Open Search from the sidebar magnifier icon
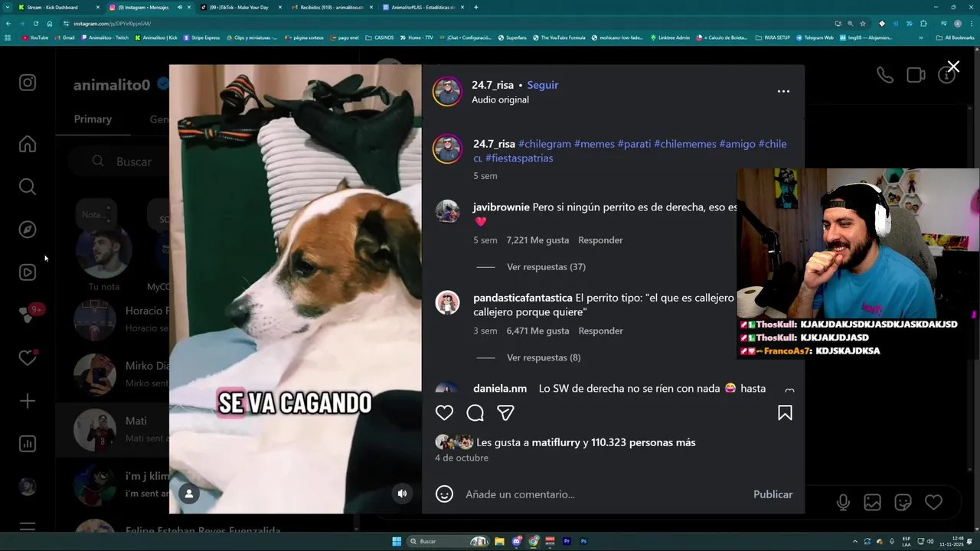 click(28, 187)
